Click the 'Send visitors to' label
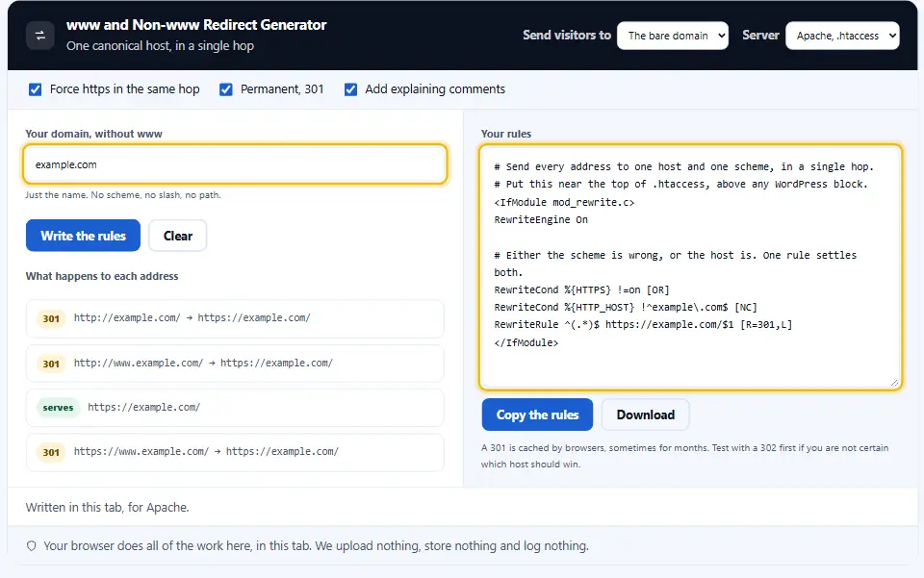 coord(567,36)
